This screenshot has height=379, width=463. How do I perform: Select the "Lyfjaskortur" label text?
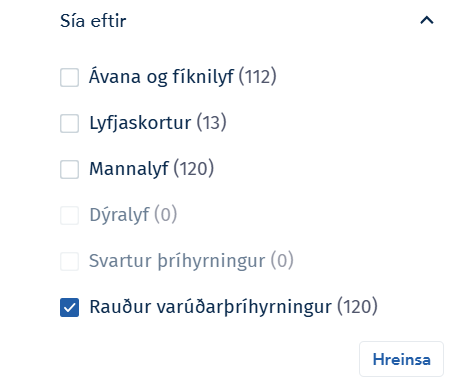140,123
